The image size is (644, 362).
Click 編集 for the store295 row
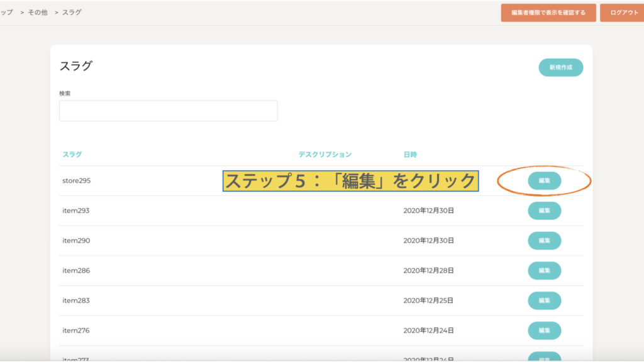pyautogui.click(x=544, y=181)
